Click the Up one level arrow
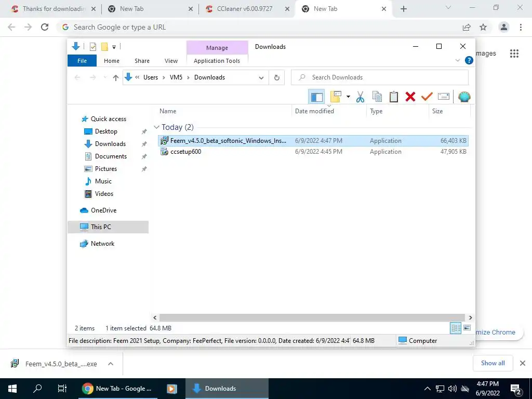 click(x=116, y=78)
